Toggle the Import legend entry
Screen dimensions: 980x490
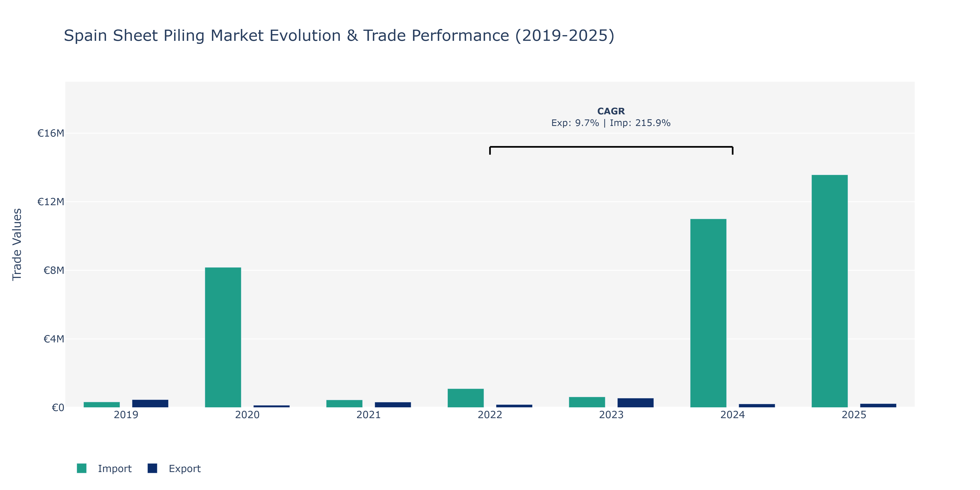[x=104, y=468]
